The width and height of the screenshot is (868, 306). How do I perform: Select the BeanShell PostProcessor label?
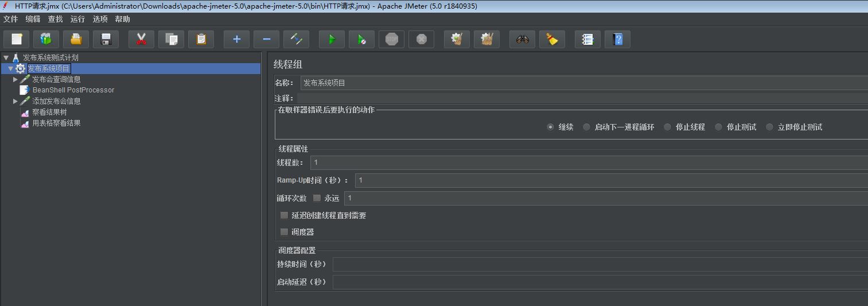(x=73, y=90)
